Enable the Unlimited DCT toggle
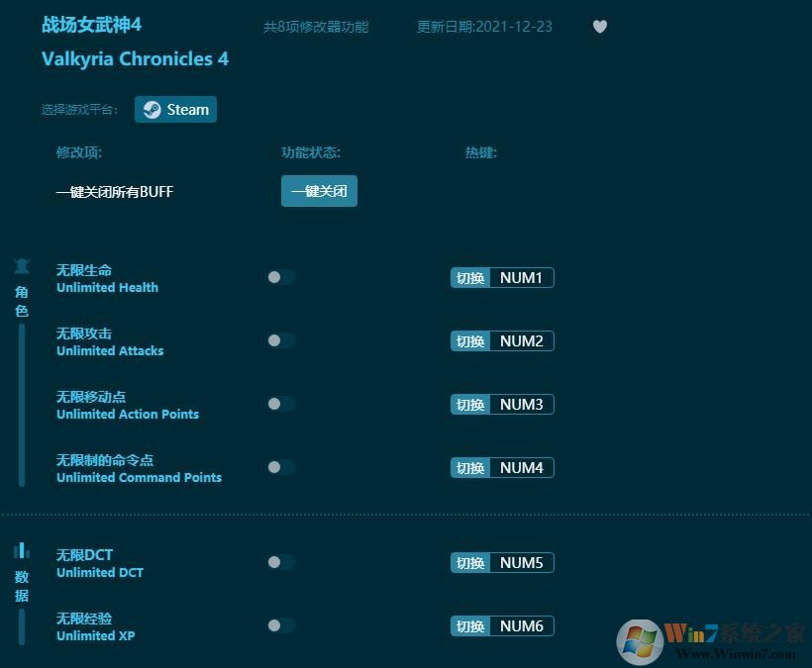The image size is (812, 668). coord(280,562)
